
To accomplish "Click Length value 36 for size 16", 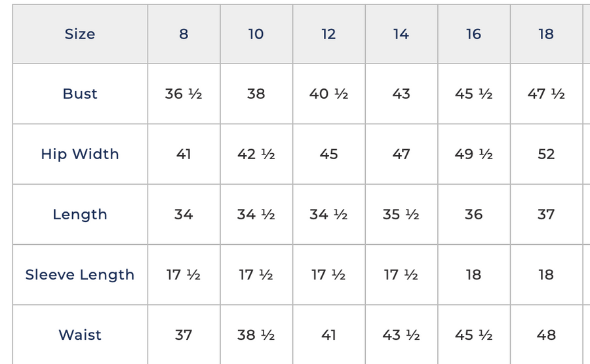I will pos(473,214).
